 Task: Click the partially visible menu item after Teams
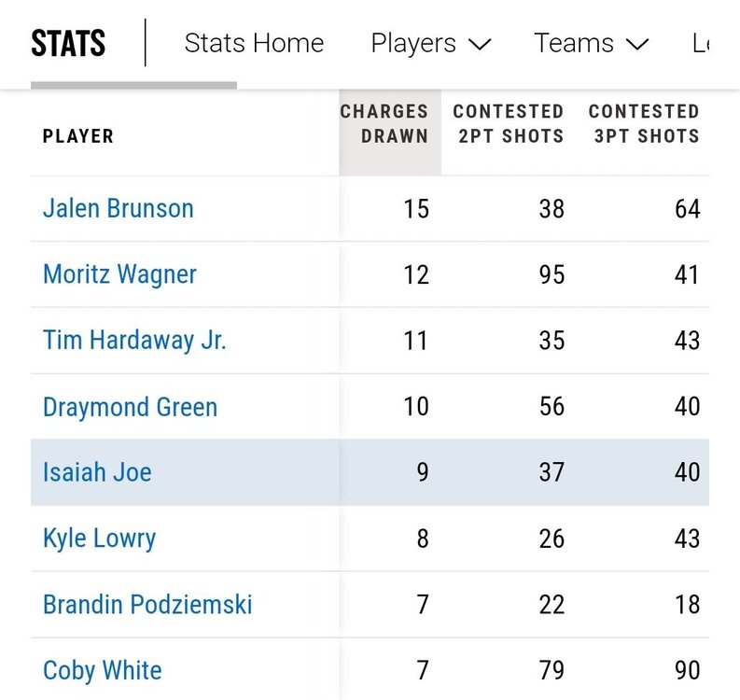tap(701, 43)
